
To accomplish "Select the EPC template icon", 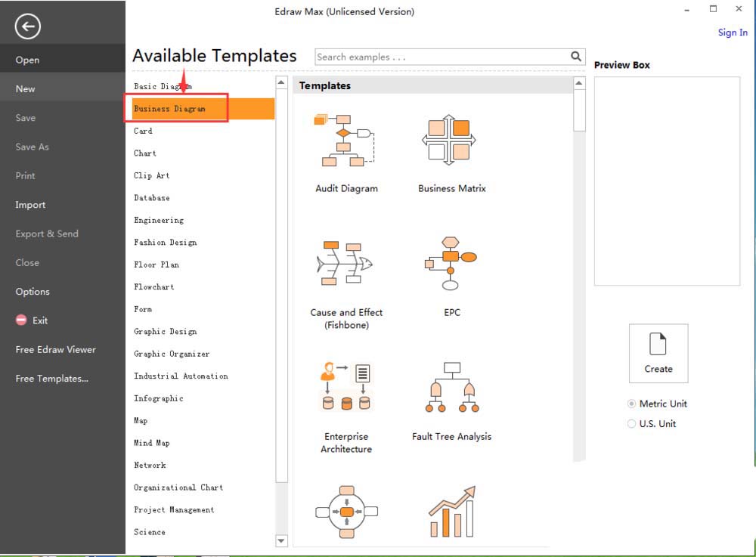I will point(451,264).
